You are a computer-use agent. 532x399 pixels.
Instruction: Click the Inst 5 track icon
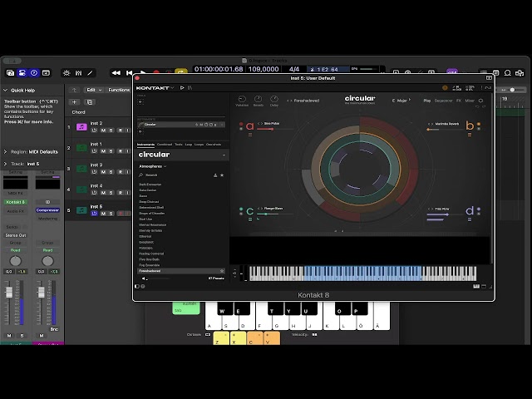tap(81, 210)
